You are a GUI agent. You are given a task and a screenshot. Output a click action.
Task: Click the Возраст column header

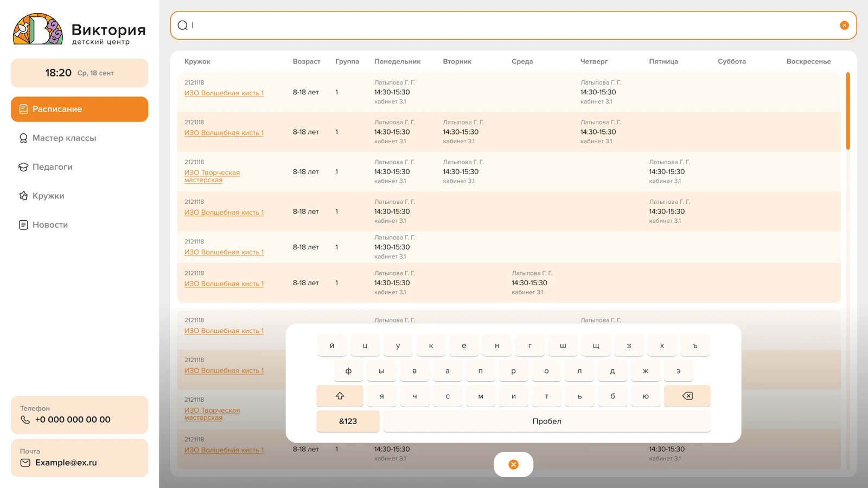(307, 61)
